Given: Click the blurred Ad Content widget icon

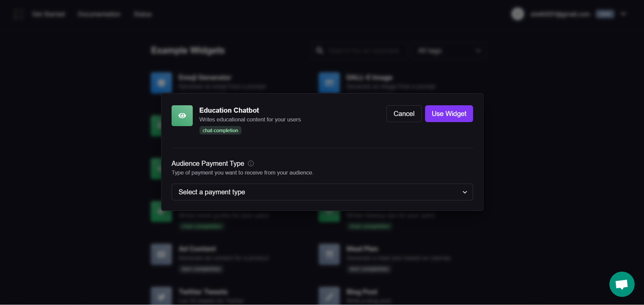Looking at the screenshot, I should pyautogui.click(x=161, y=254).
